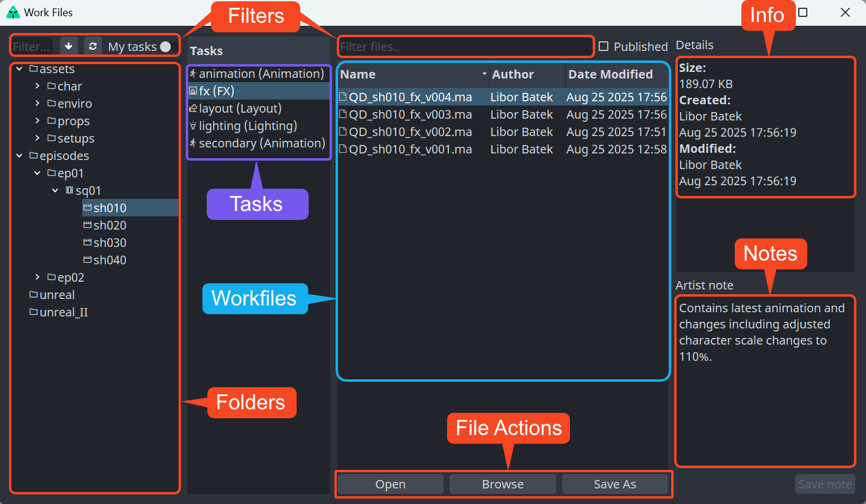This screenshot has height=504, width=866.
Task: Click the Save As button
Action: (x=614, y=484)
